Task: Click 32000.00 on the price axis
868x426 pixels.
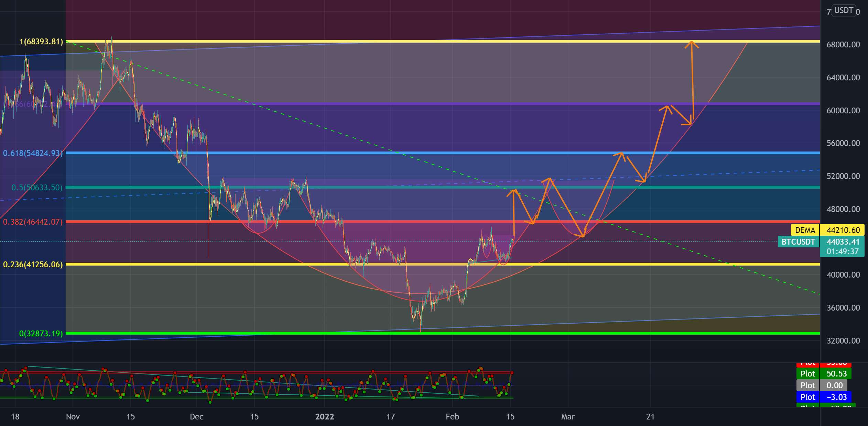Action: click(x=843, y=340)
